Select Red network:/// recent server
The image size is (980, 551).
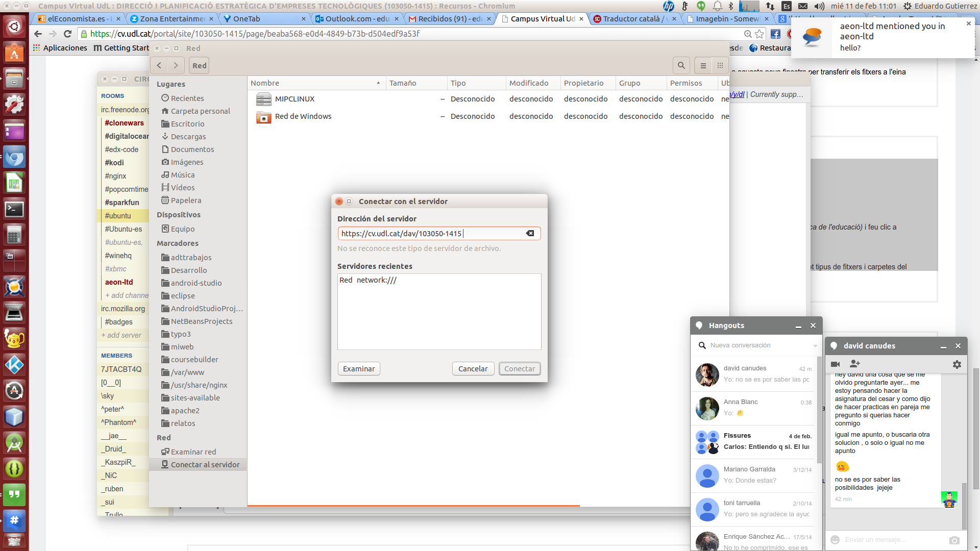click(x=439, y=280)
